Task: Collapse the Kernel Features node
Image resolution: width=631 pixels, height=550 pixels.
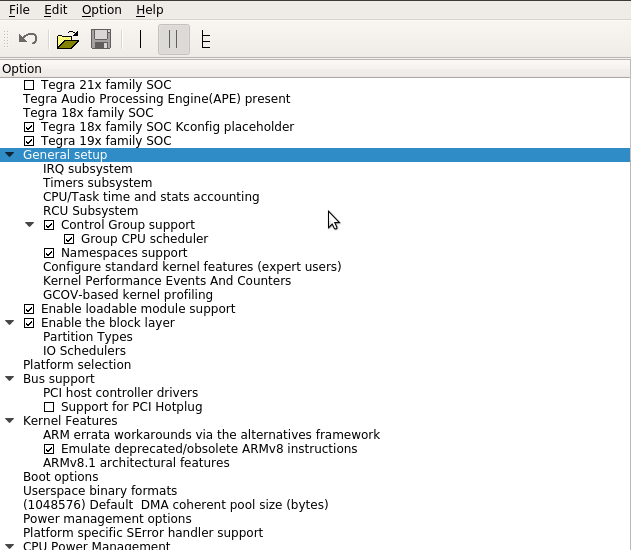Action: coord(10,420)
